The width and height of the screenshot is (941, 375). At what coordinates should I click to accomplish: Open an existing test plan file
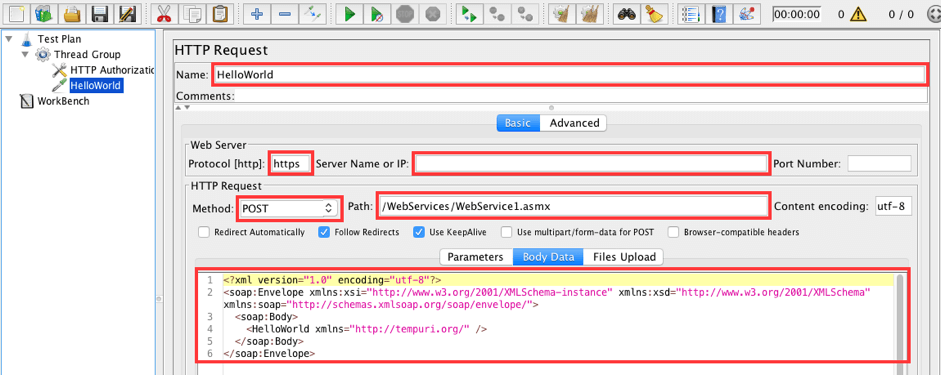71,13
